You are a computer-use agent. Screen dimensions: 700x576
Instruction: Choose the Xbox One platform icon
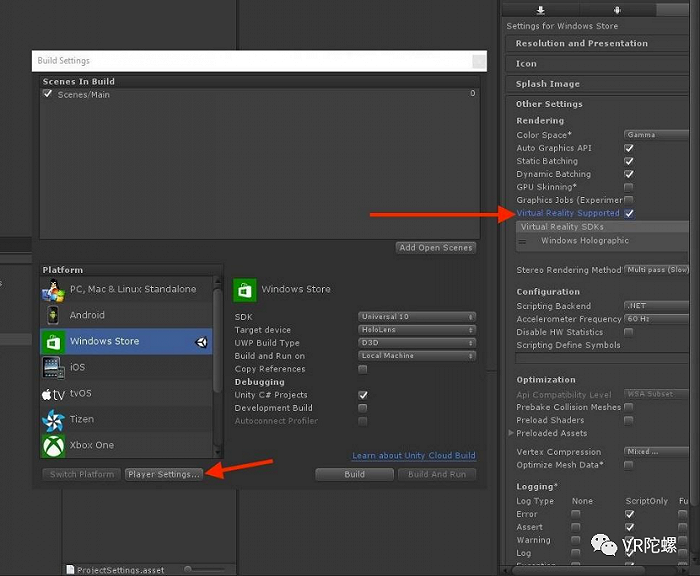click(x=53, y=445)
